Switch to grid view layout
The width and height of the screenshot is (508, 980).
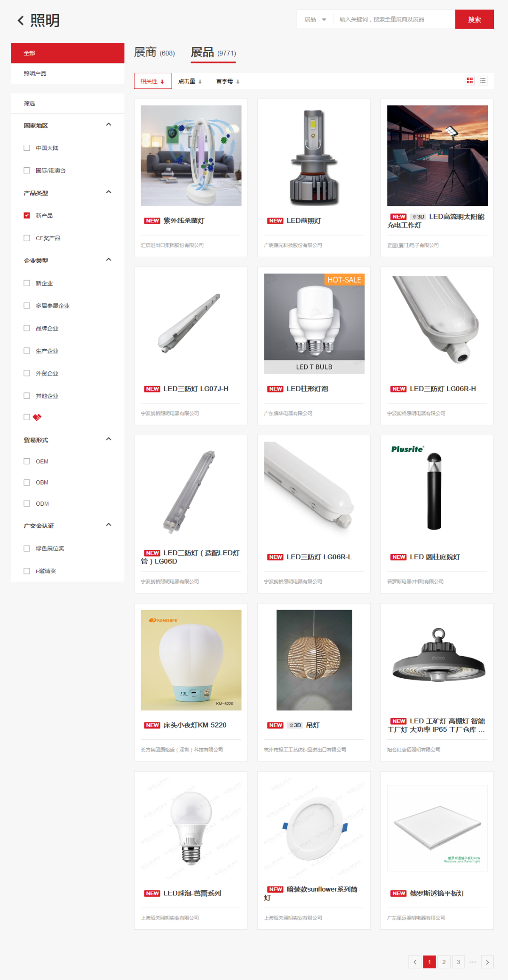click(x=469, y=80)
